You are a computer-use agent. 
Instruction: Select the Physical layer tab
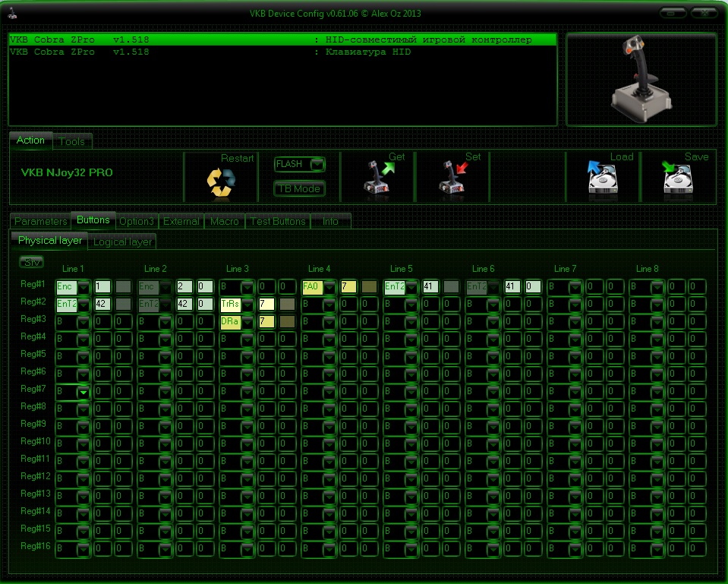click(49, 240)
